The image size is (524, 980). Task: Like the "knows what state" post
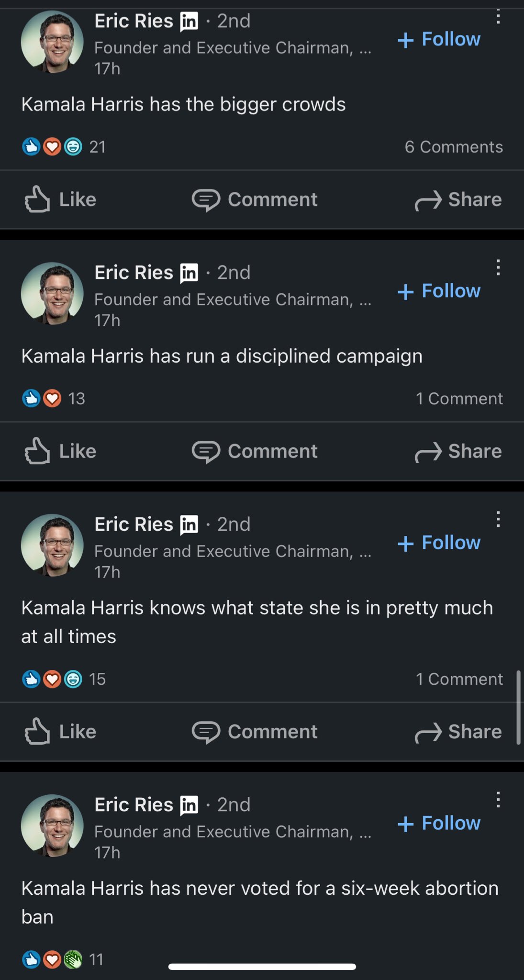(61, 732)
